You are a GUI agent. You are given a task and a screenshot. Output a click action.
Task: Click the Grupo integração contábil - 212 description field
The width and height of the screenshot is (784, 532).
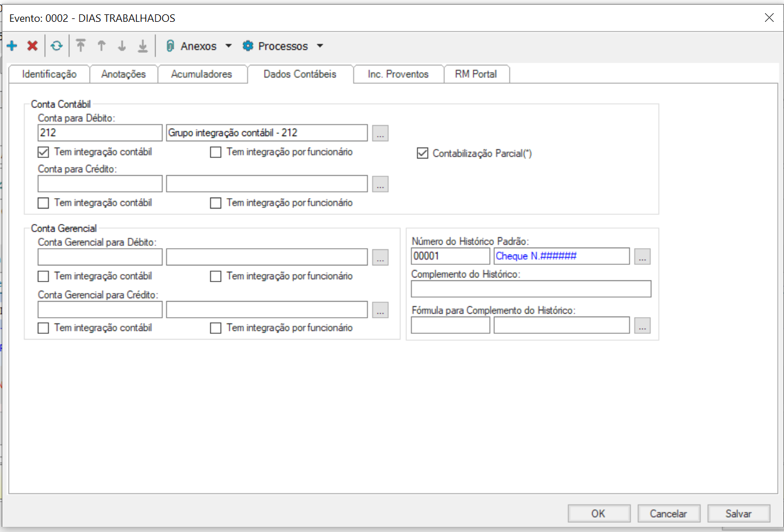[267, 133]
